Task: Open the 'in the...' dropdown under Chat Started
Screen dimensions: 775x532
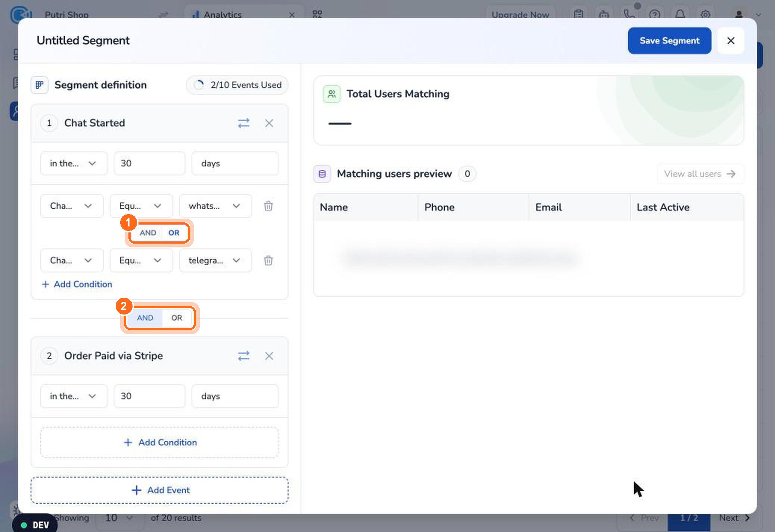Action: click(x=74, y=163)
